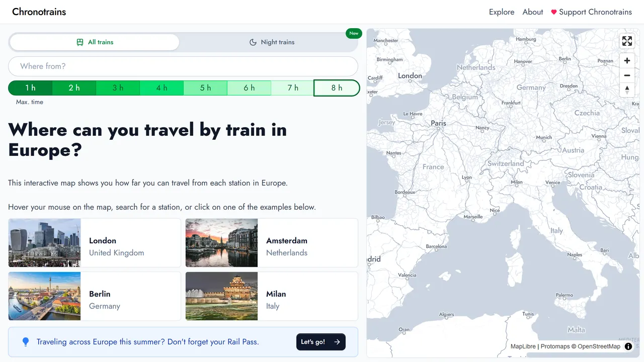Image resolution: width=644 pixels, height=362 pixels.
Task: Set max travel time to 1 h
Action: [x=30, y=88]
